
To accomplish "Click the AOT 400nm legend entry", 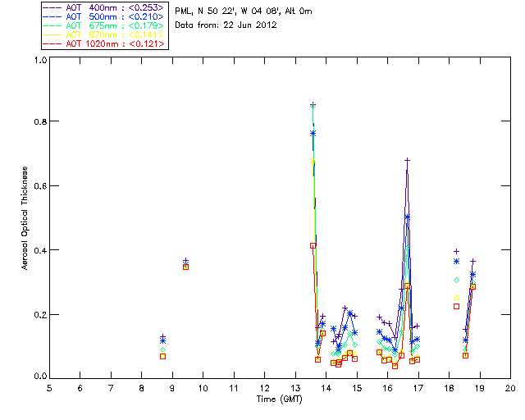I will [x=104, y=7].
